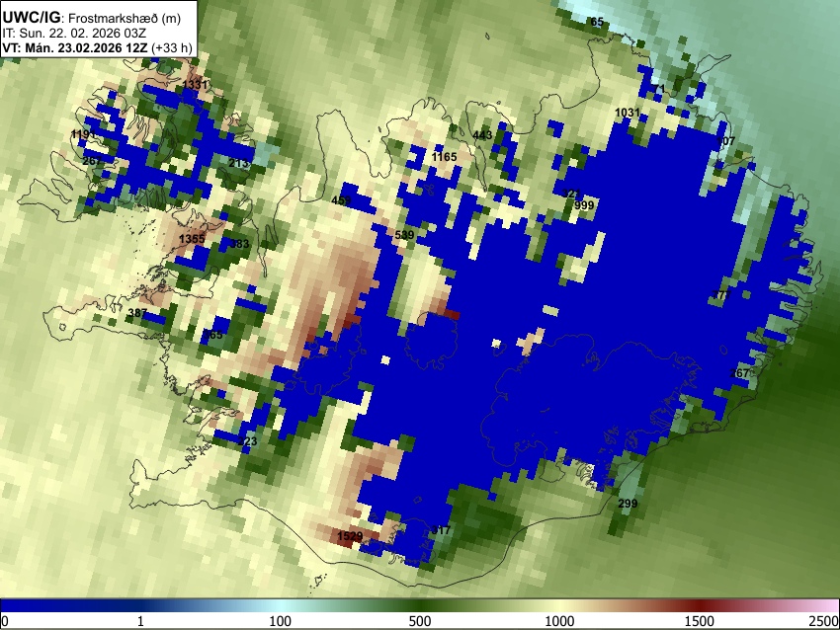Click the map value 299
The height and width of the screenshot is (630, 840).
click(x=628, y=504)
